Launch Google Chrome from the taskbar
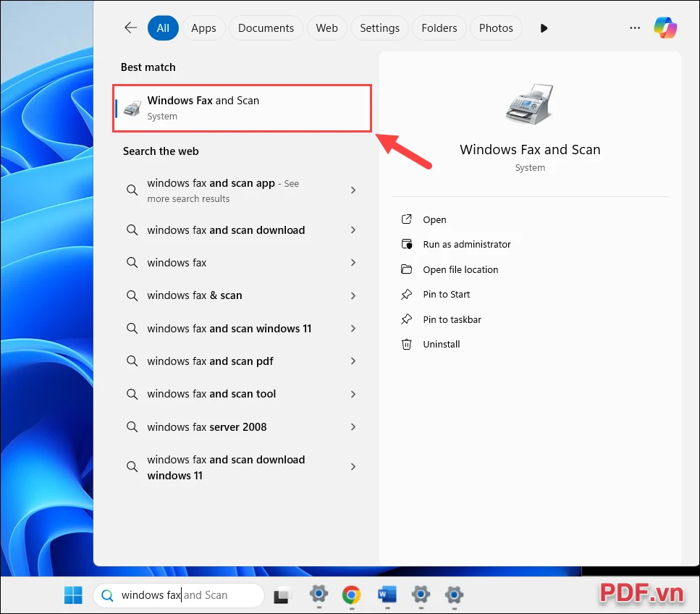 point(351,594)
